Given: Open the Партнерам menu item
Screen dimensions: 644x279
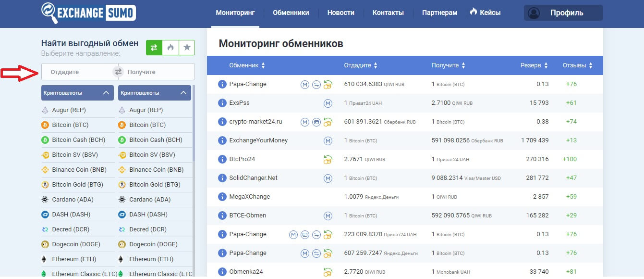Looking at the screenshot, I should click(x=440, y=13).
